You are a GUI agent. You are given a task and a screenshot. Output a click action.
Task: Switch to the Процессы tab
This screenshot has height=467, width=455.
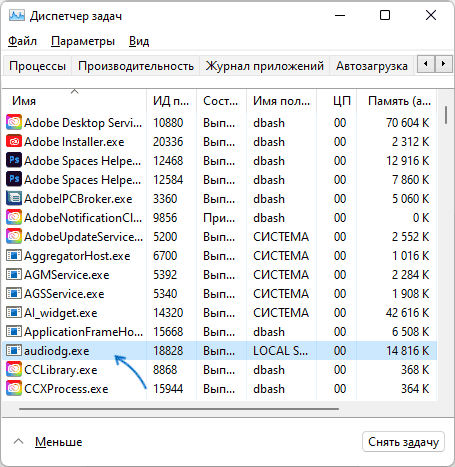pyautogui.click(x=37, y=66)
